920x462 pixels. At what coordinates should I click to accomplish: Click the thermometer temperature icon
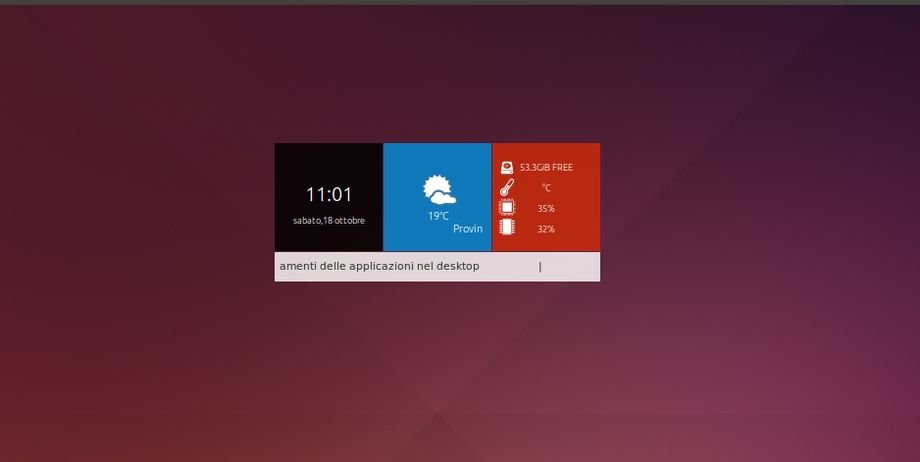pos(507,188)
